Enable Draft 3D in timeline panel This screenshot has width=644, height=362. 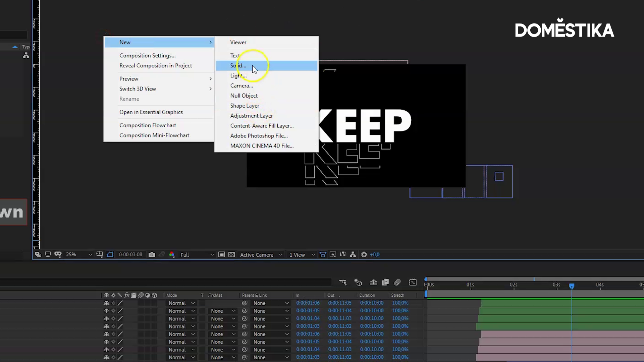click(x=358, y=282)
